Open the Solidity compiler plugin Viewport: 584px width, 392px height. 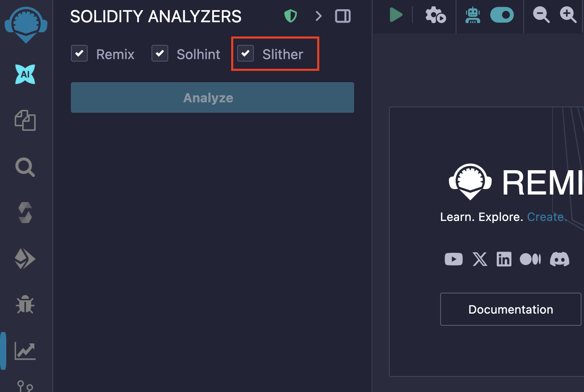[x=25, y=213]
